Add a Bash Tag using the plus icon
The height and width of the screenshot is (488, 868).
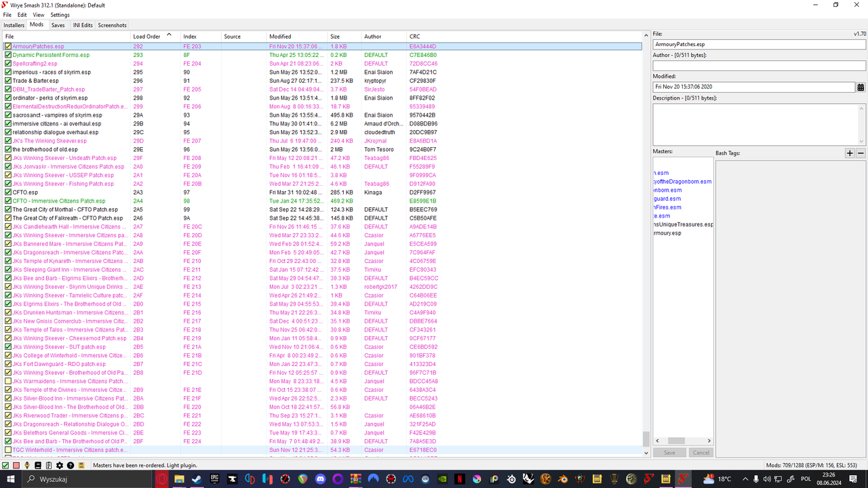(x=850, y=153)
